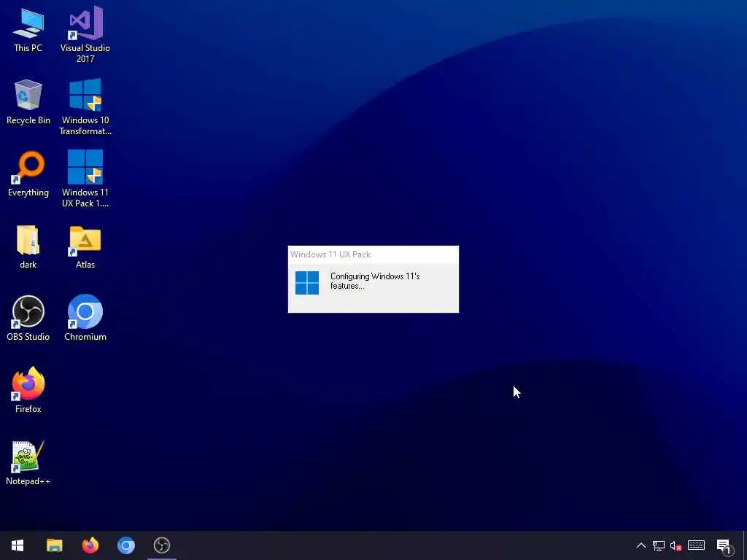The image size is (747, 560).
Task: Open network status tray icon
Action: point(659,545)
